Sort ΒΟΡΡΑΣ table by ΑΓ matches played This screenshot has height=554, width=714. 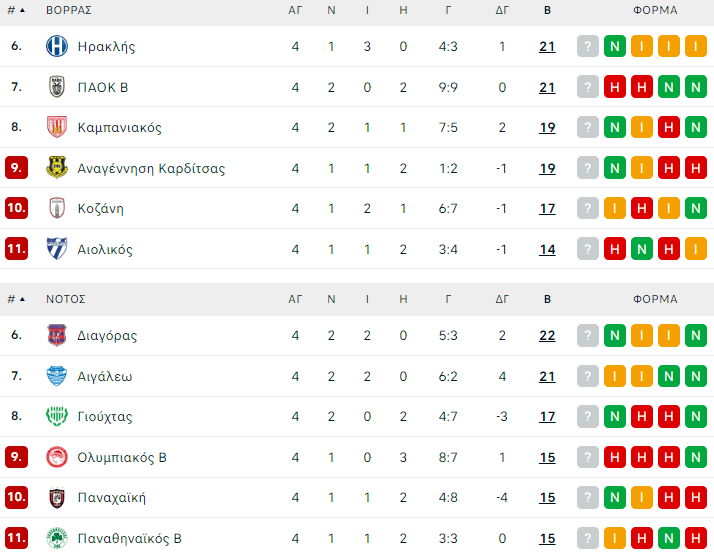point(295,10)
